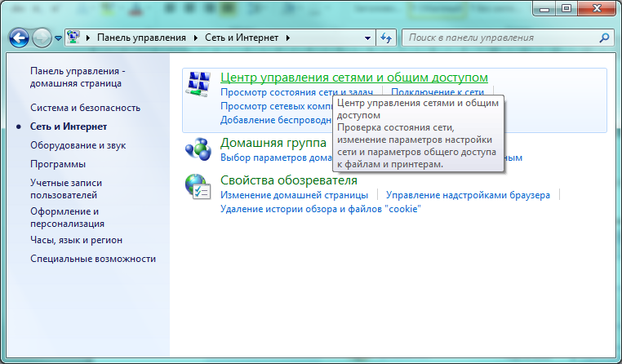Viewport: 622px width, 364px height.
Task: Click the Домашняя группа icon
Action: tap(198, 149)
